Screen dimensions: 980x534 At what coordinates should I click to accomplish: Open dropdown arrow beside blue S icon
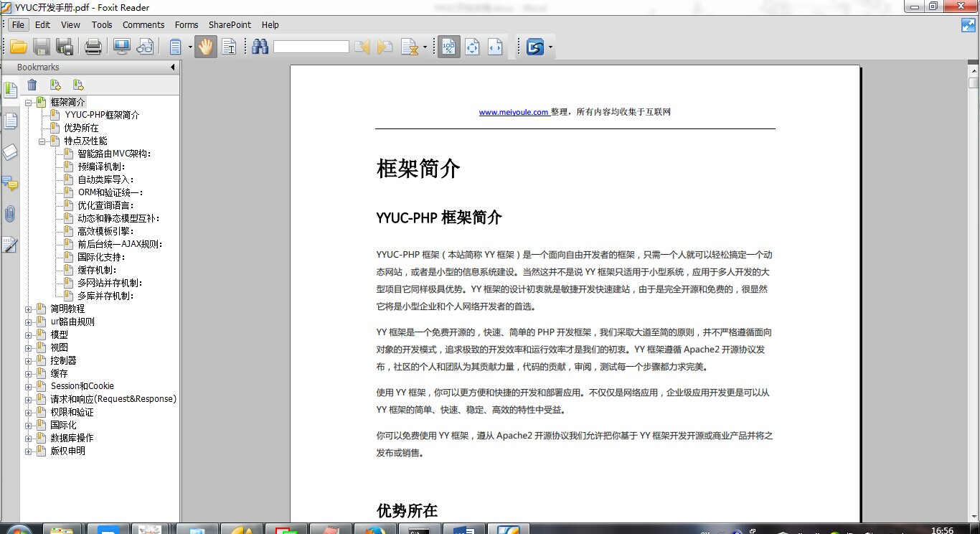pyautogui.click(x=550, y=47)
